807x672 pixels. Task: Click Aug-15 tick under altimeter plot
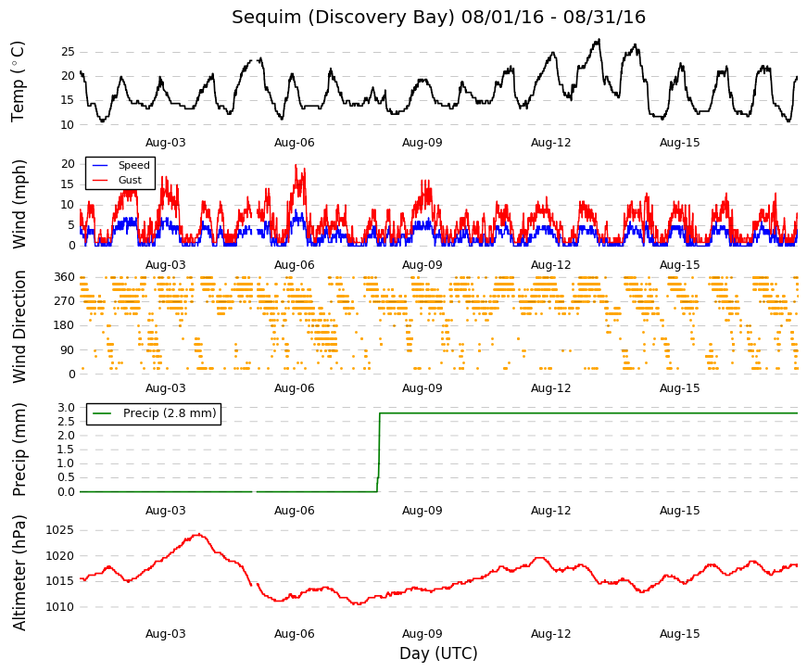click(679, 634)
